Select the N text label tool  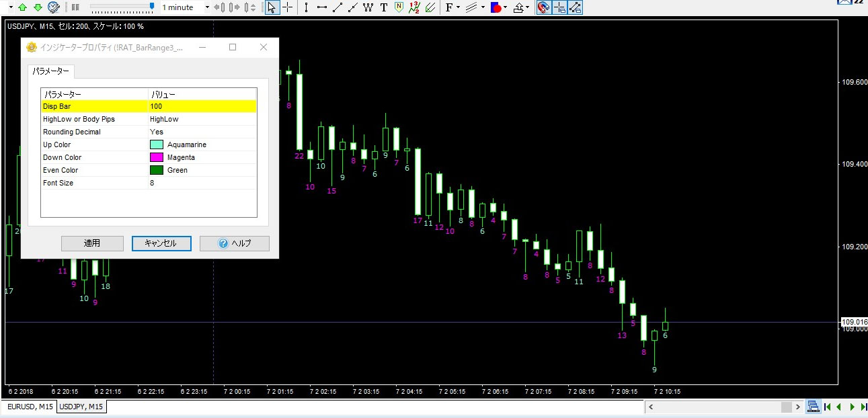(x=399, y=7)
